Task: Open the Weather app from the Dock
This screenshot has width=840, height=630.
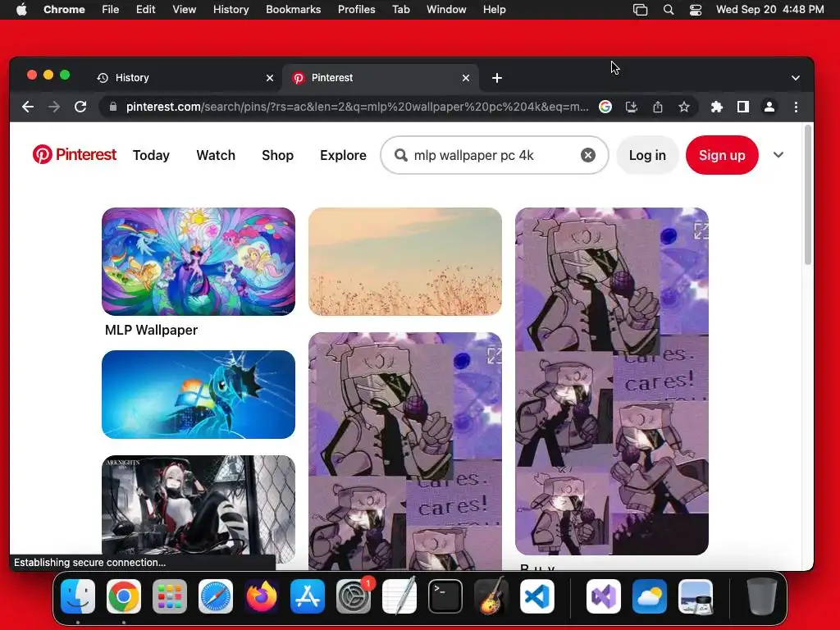Action: click(650, 596)
